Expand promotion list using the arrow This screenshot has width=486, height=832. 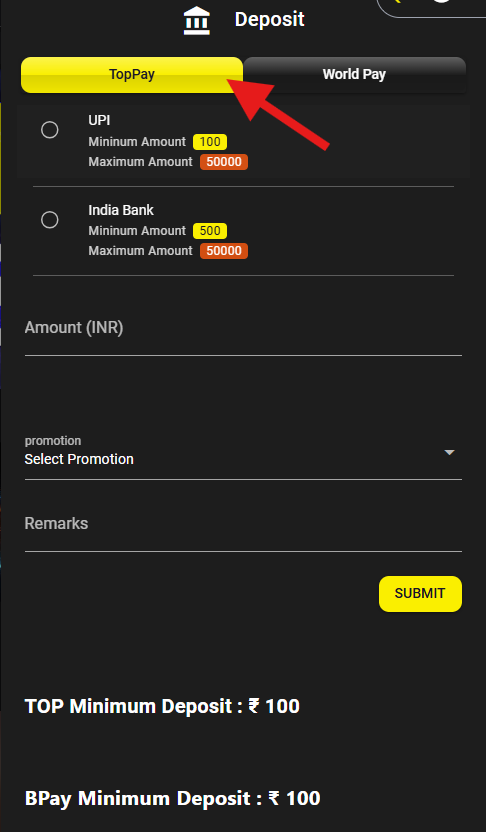click(x=449, y=453)
